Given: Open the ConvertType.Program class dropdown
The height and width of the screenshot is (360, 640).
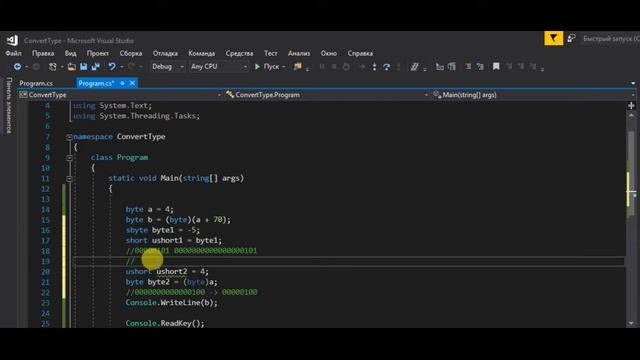Looking at the screenshot, I should click(x=327, y=95).
